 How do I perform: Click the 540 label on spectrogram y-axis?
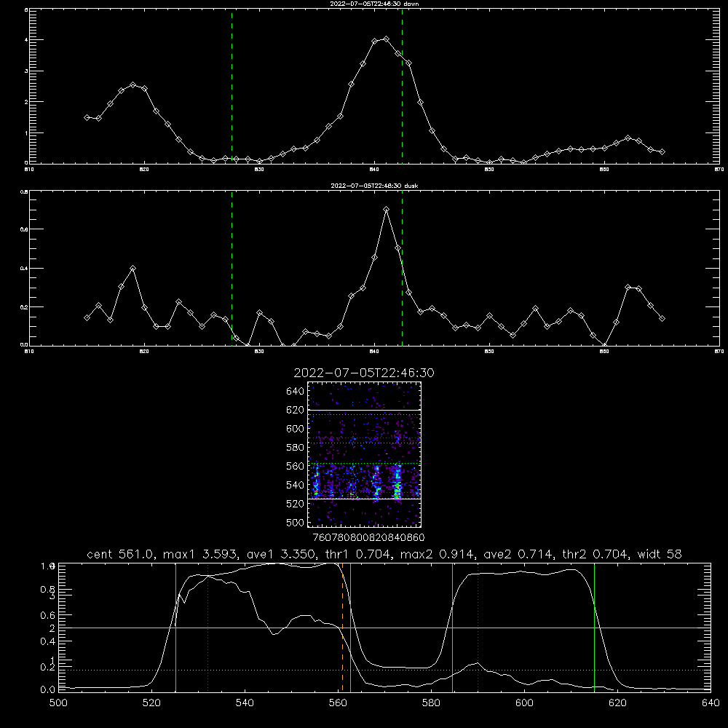coord(296,485)
